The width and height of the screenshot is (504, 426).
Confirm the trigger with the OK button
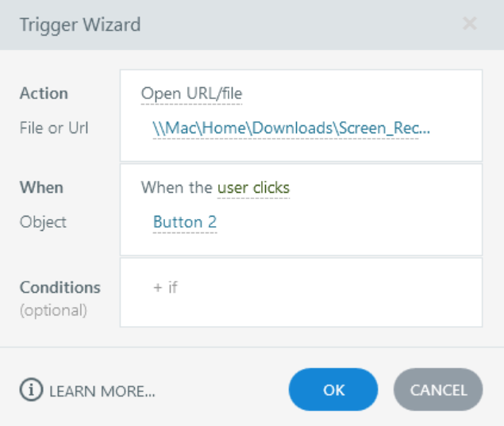click(333, 390)
